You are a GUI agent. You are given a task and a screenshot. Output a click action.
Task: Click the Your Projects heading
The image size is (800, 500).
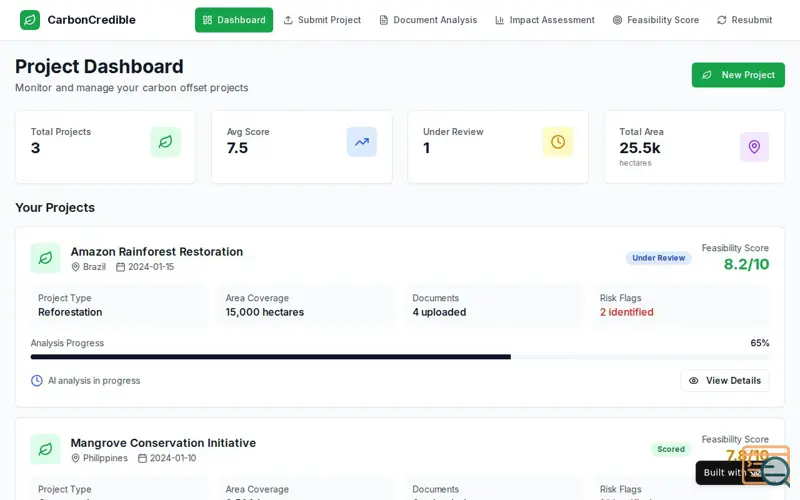55,208
